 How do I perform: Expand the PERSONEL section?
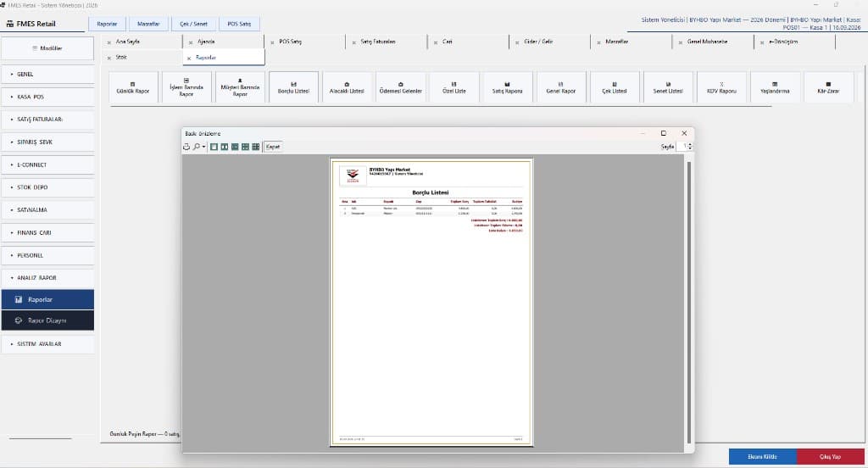[47, 255]
